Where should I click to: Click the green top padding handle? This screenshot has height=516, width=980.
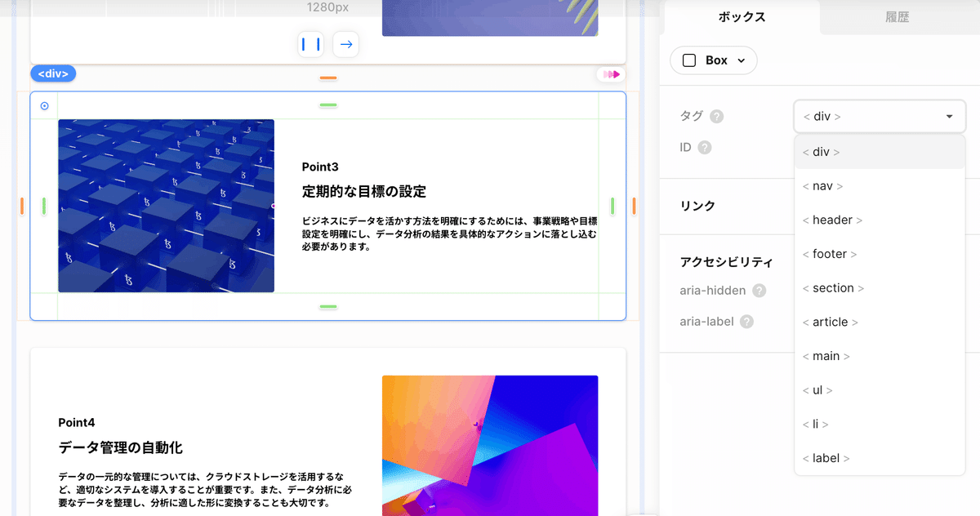click(328, 105)
